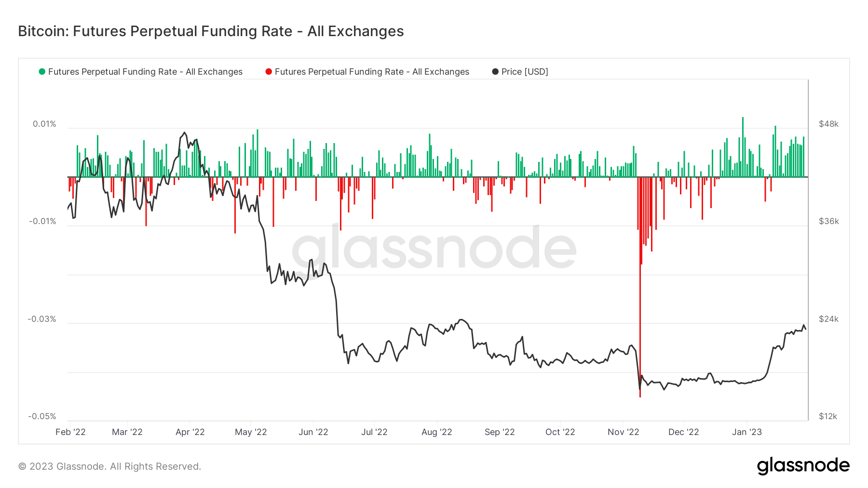Click the $24k price axis label
This screenshot has width=868, height=488.
click(x=828, y=319)
